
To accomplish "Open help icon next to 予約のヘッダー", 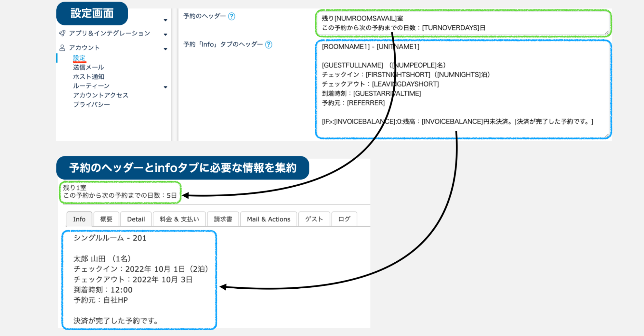I will (232, 16).
